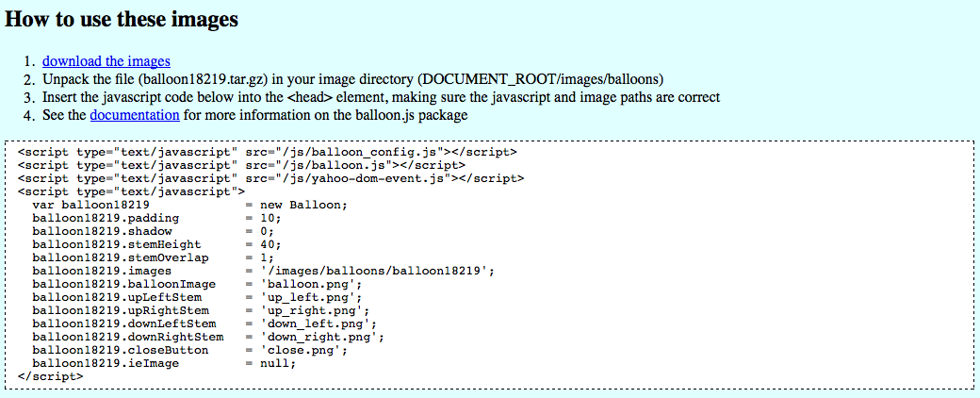
Task: Click the 'Insert the javascript code below' step
Action: pos(382,98)
